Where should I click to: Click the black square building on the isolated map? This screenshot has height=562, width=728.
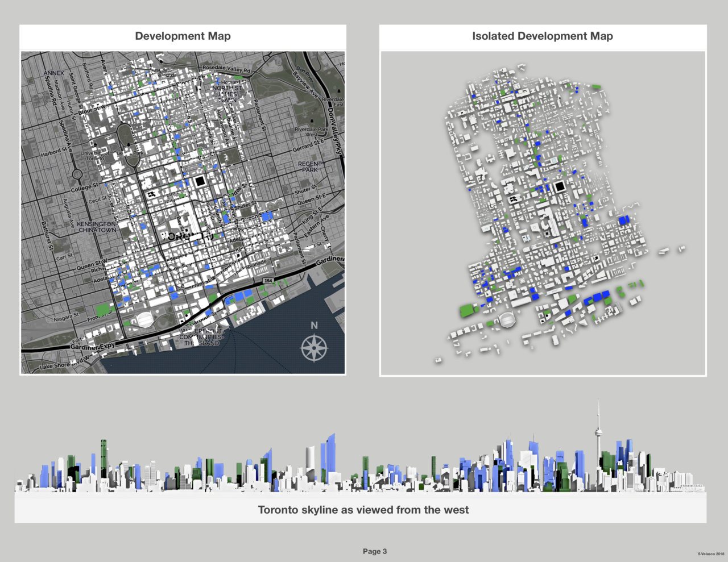click(x=559, y=187)
